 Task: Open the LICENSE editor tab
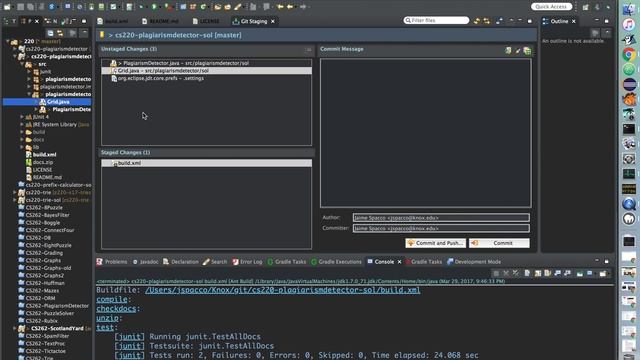point(206,21)
